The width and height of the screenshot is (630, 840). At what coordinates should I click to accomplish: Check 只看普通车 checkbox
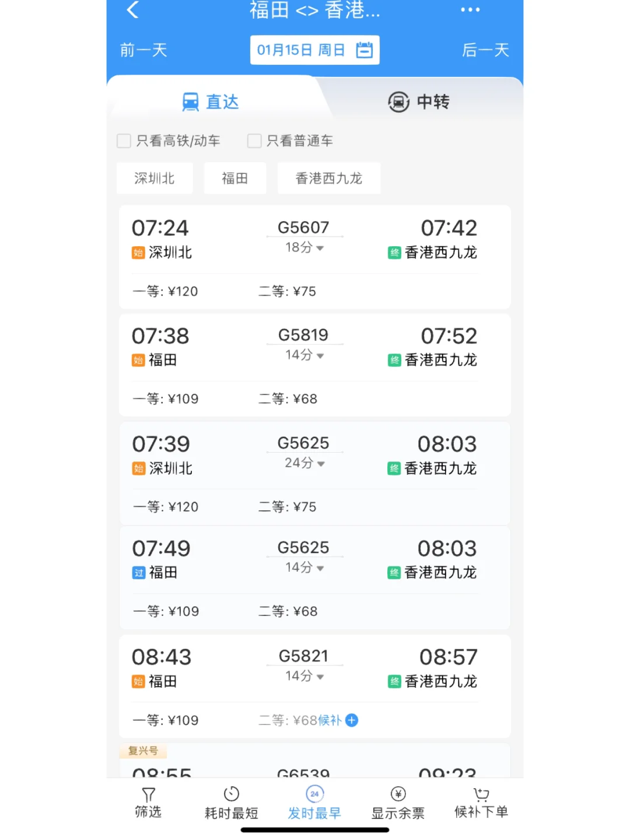point(254,141)
